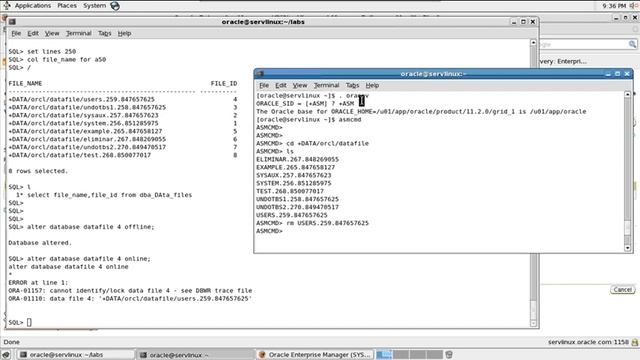Switch to Oracle Enterprise Manager taskbar button
The height and width of the screenshot is (360, 640).
315,355
